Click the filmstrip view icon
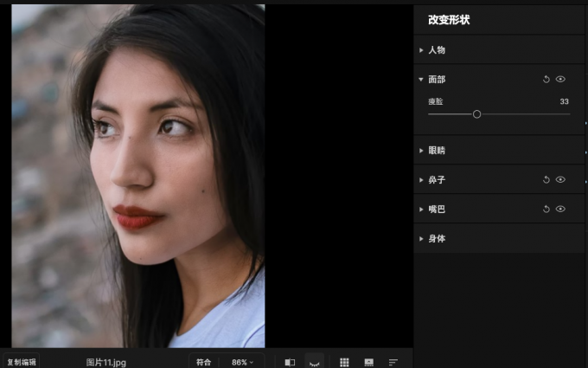588x368 pixels. [369, 362]
